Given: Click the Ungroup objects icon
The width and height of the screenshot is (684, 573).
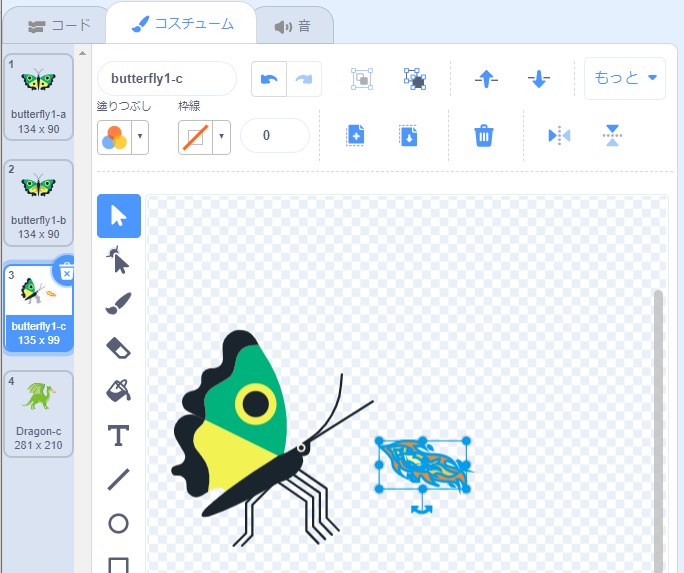Looking at the screenshot, I should click(x=415, y=79).
